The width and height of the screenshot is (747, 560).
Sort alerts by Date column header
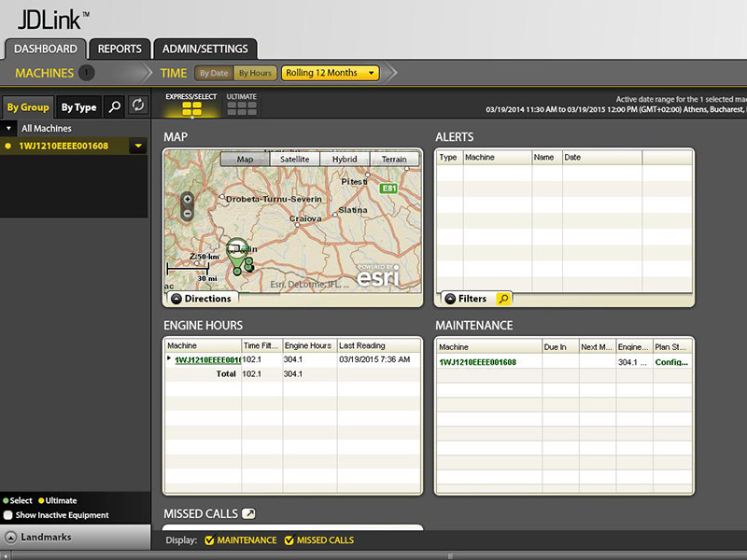602,157
